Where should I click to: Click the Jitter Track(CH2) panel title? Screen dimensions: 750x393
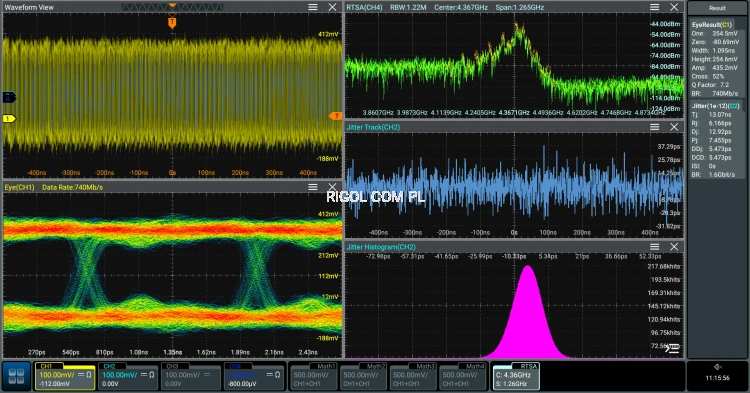(x=373, y=127)
